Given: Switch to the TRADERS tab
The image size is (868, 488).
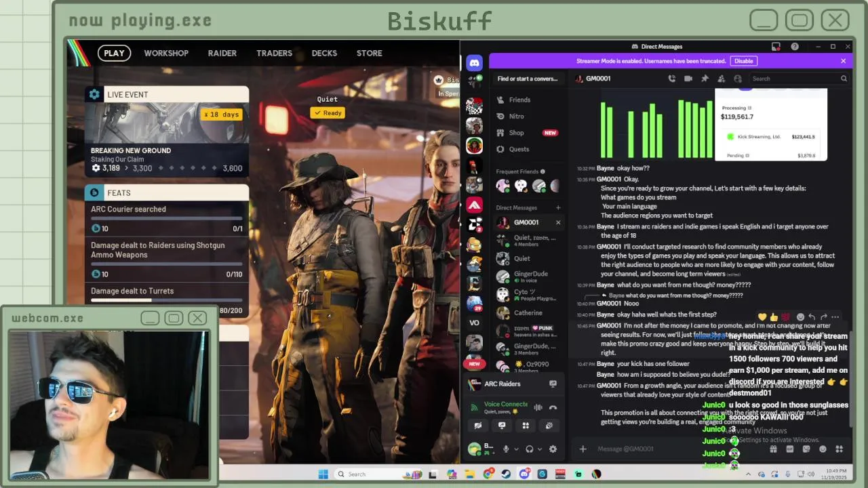Looking at the screenshot, I should point(274,53).
